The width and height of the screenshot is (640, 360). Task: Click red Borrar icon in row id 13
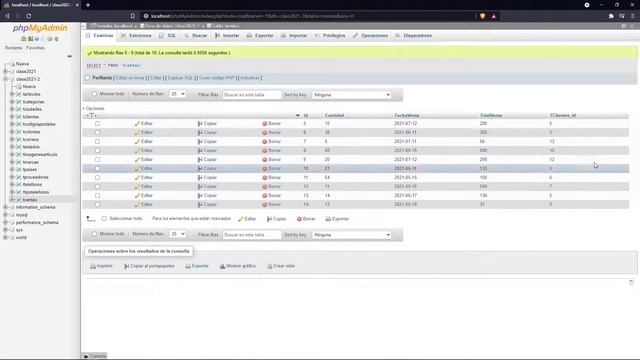[264, 196]
